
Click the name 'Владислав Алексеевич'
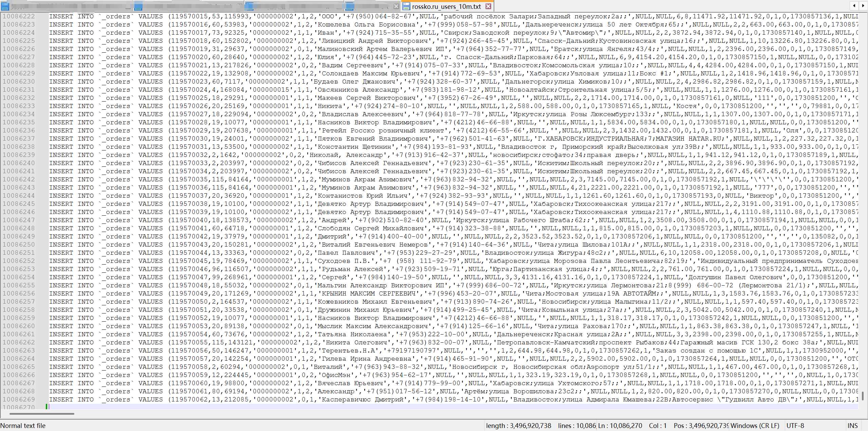(x=362, y=114)
